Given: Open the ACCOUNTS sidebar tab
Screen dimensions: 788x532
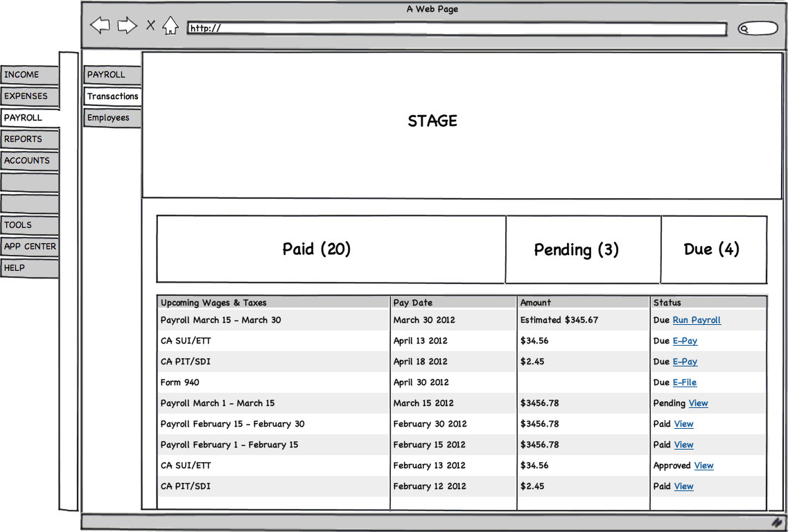Looking at the screenshot, I should click(30, 161).
